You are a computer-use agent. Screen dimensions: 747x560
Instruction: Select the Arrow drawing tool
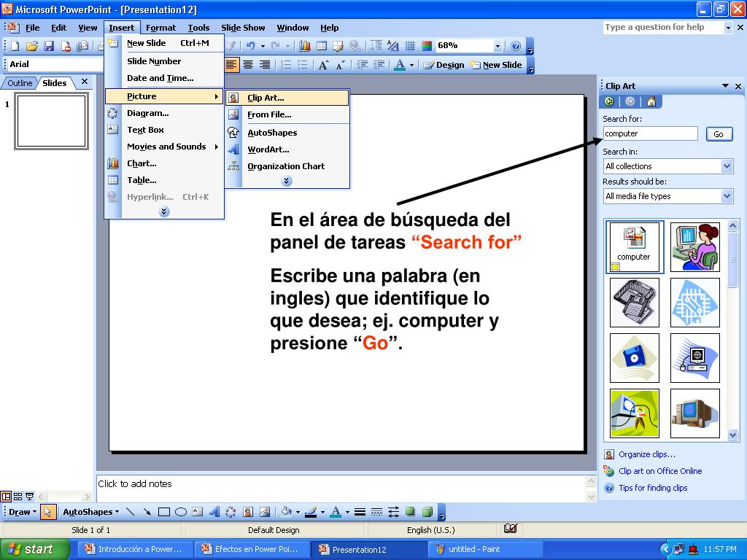pyautogui.click(x=147, y=512)
